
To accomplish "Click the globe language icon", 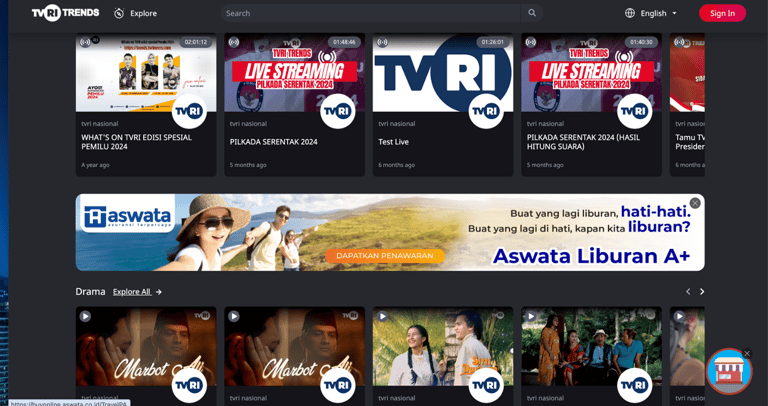I will [x=630, y=13].
